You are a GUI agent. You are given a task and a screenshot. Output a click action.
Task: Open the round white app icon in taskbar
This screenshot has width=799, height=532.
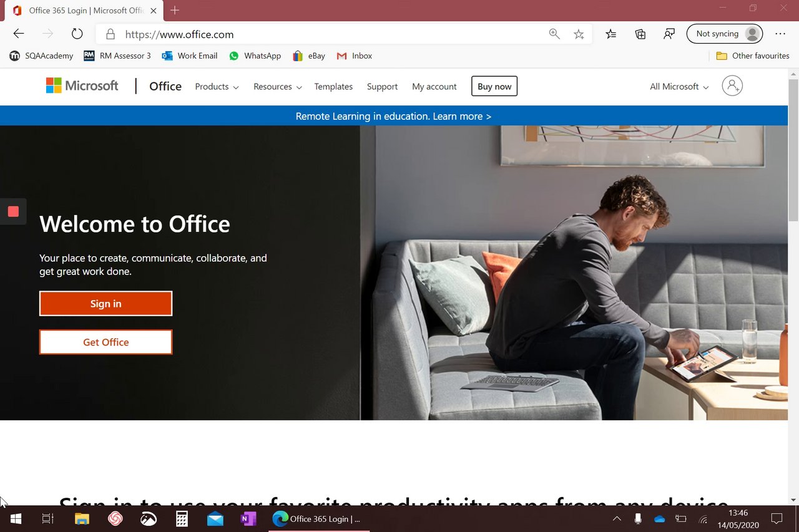tap(149, 518)
